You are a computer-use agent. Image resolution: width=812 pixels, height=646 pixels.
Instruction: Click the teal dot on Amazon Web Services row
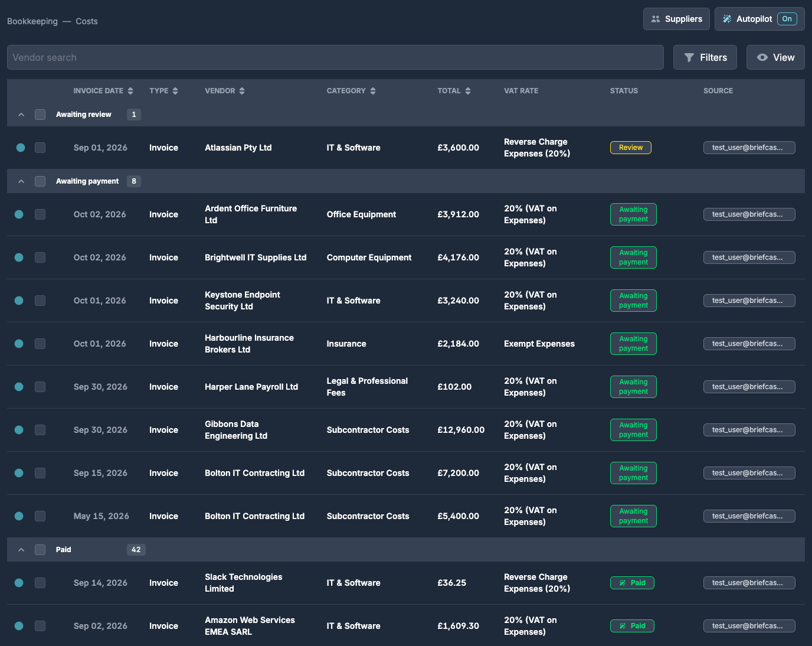tap(19, 626)
